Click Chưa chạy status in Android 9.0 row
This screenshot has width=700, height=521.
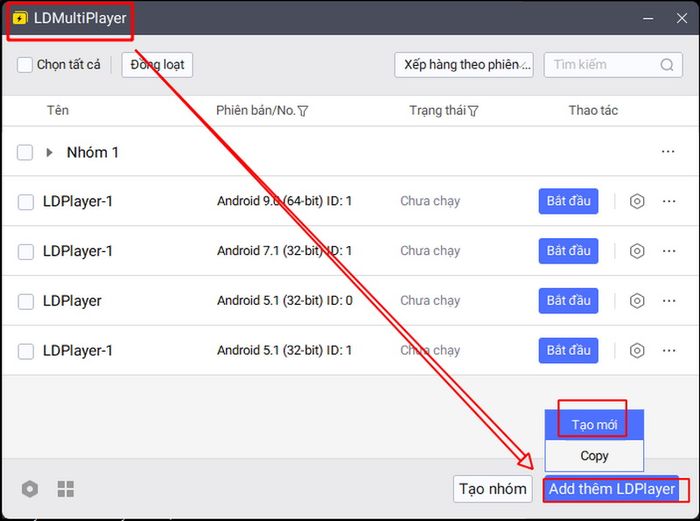pos(430,201)
